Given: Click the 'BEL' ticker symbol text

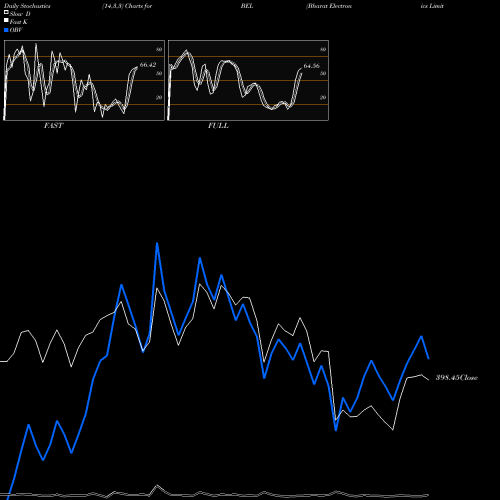Looking at the screenshot, I should [247, 6].
